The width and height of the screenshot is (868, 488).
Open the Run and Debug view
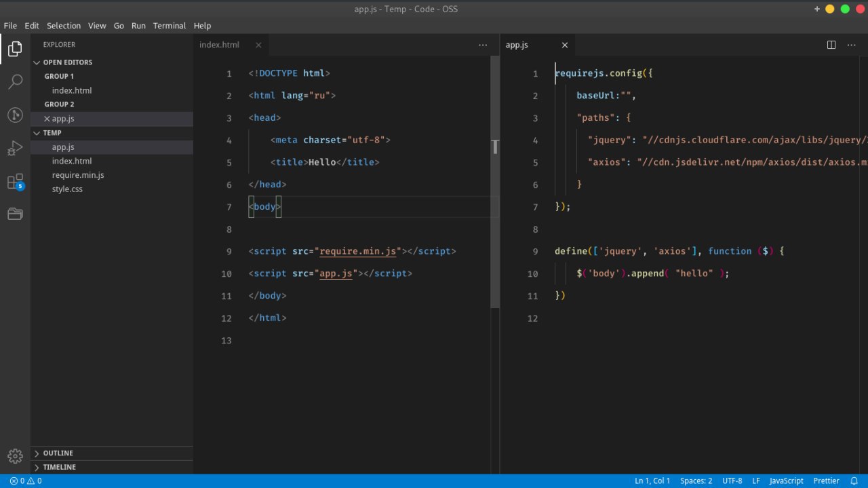(15, 148)
